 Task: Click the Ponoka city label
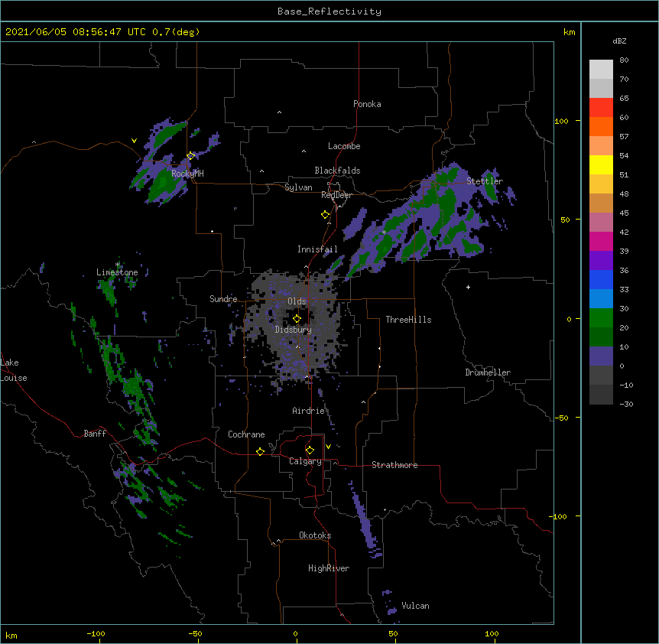click(x=367, y=104)
